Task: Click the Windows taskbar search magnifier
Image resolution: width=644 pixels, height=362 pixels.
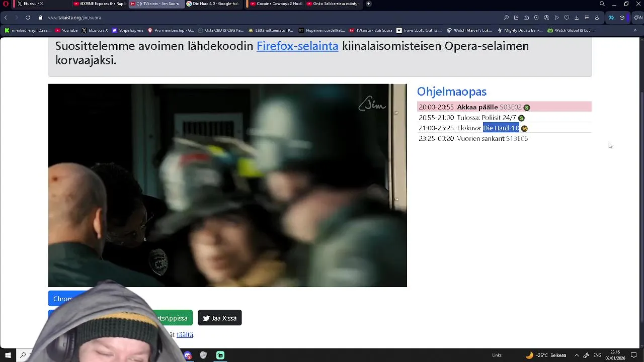Action: click(23, 355)
